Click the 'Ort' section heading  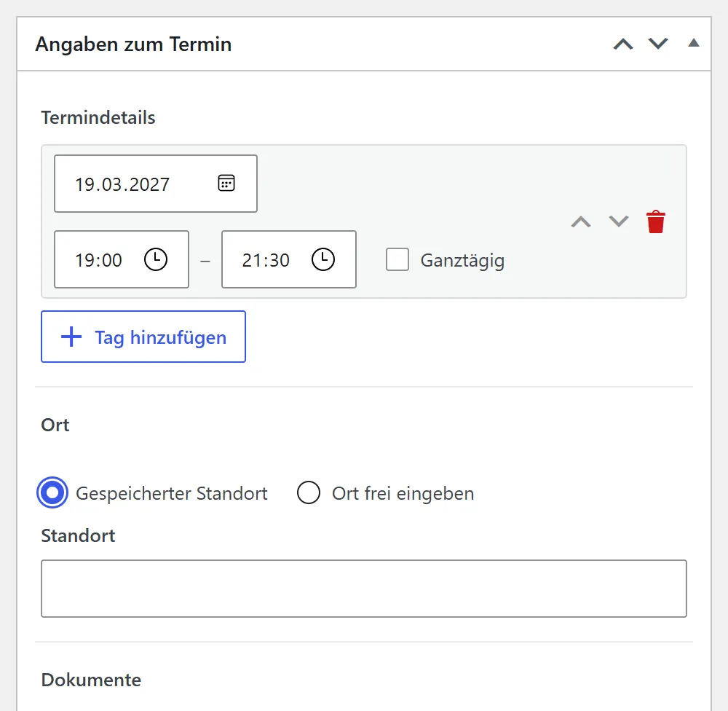(x=55, y=425)
